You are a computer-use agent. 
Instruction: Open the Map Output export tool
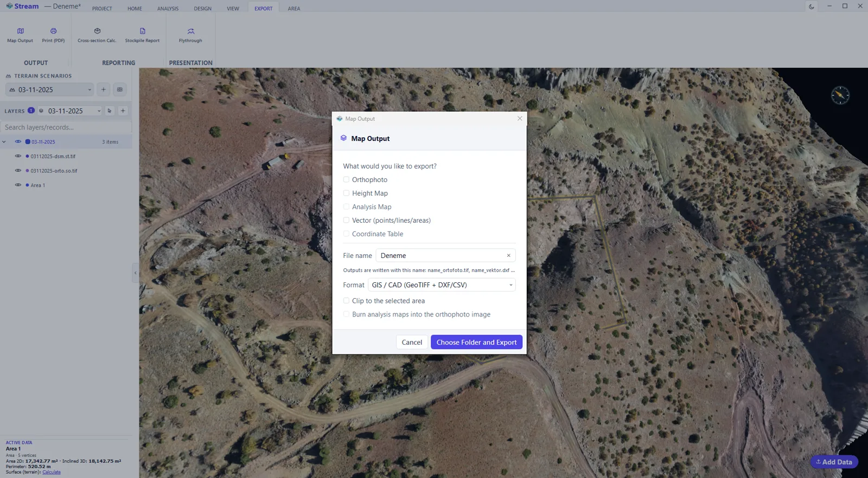pos(20,35)
